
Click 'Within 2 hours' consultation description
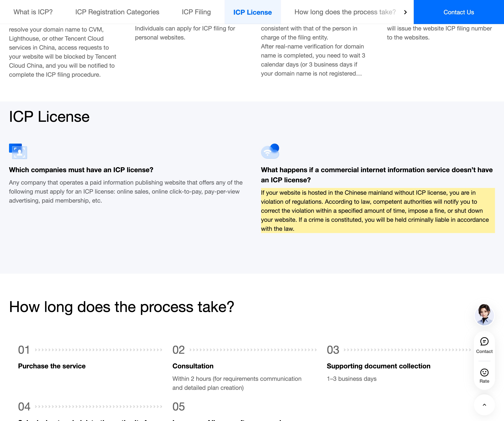[237, 383]
